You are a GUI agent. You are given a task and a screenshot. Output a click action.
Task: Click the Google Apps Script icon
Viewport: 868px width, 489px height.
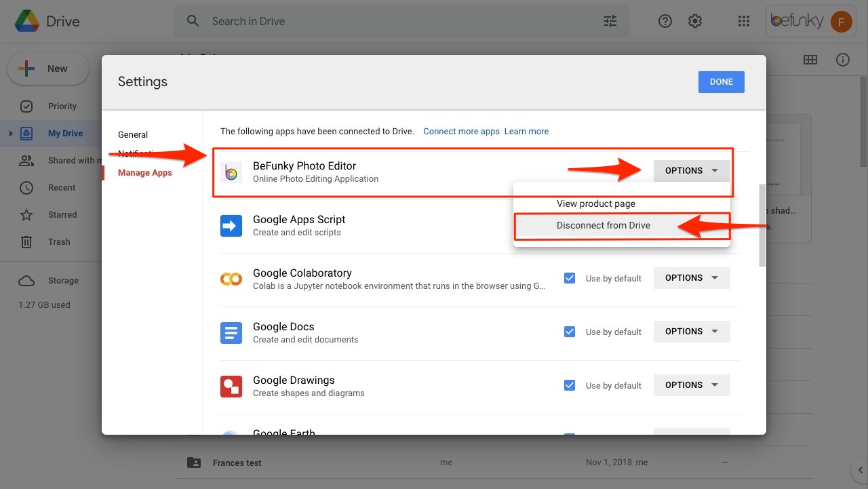pyautogui.click(x=231, y=226)
